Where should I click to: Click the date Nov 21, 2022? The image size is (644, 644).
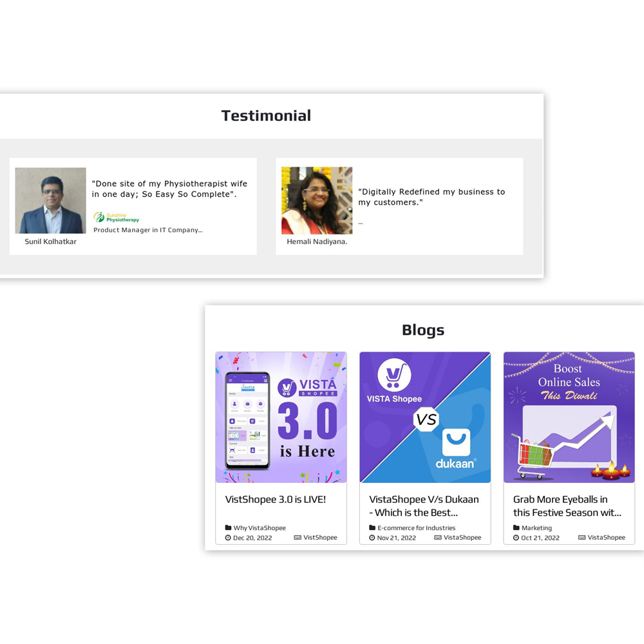396,538
